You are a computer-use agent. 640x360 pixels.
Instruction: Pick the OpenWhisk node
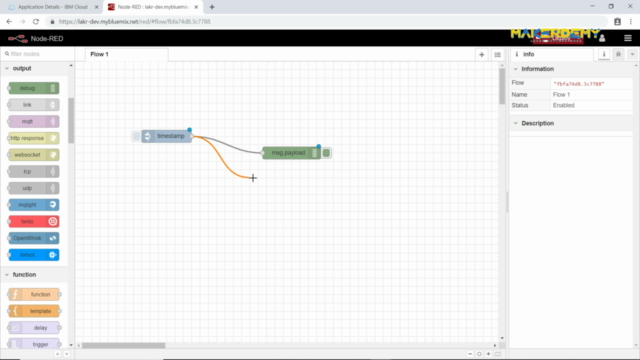click(x=33, y=238)
